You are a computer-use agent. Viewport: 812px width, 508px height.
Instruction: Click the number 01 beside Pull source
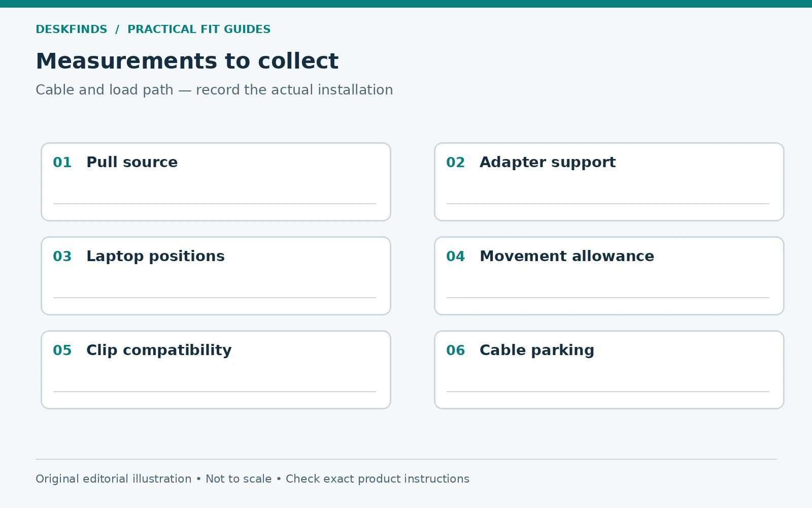[x=62, y=163]
